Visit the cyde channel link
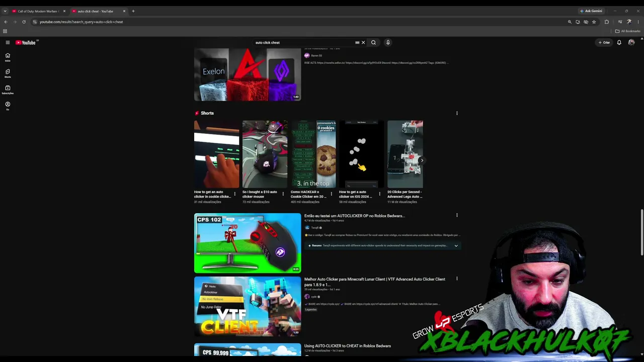The image size is (644, 362). pos(313,297)
